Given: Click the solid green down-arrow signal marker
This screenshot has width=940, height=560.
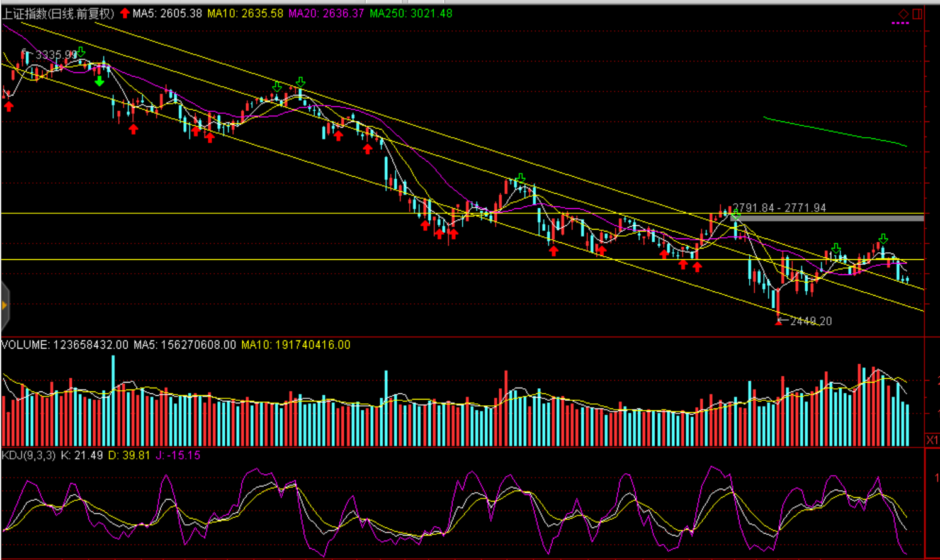Looking at the screenshot, I should pos(99,81).
